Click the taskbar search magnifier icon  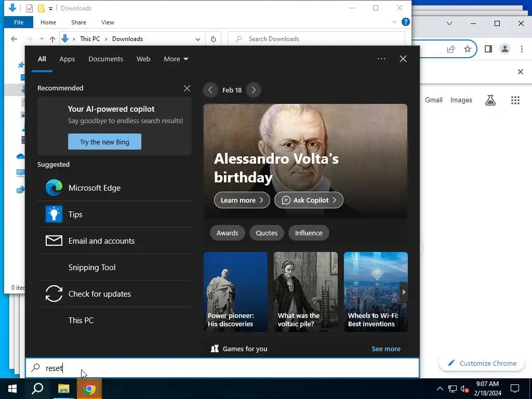[x=37, y=389]
